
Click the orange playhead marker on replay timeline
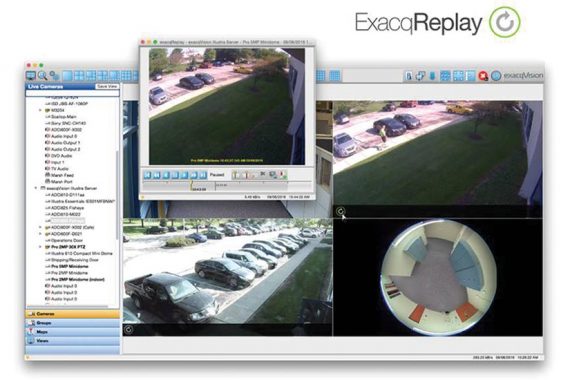192,185
